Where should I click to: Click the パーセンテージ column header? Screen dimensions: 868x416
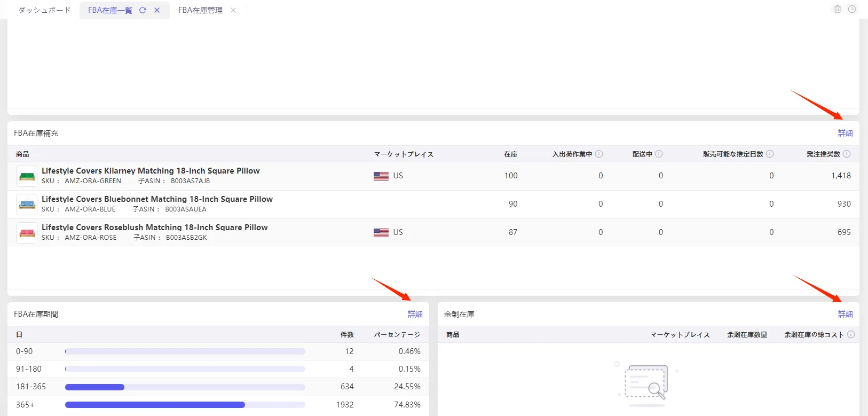coord(397,334)
